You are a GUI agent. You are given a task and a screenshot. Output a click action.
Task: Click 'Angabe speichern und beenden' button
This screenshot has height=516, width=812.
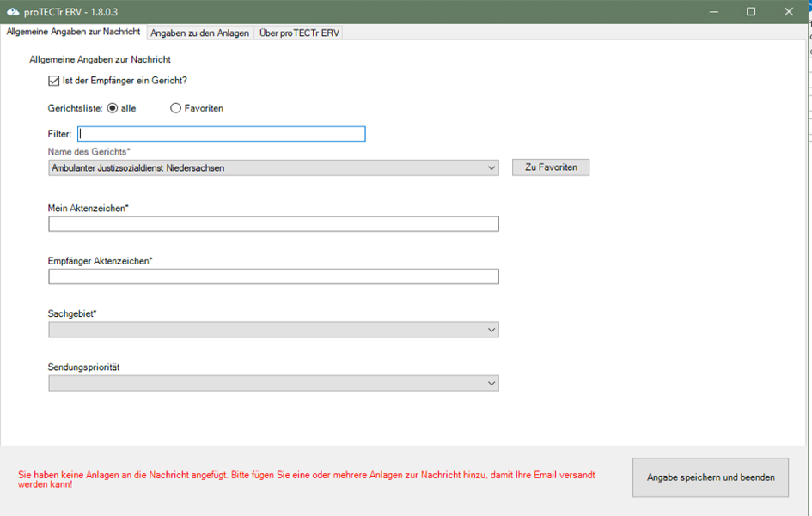710,477
